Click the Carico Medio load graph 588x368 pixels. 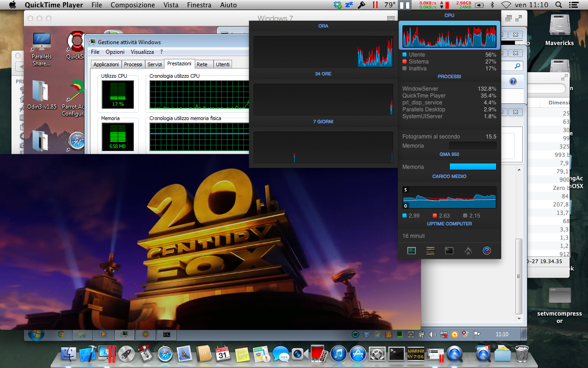(449, 197)
